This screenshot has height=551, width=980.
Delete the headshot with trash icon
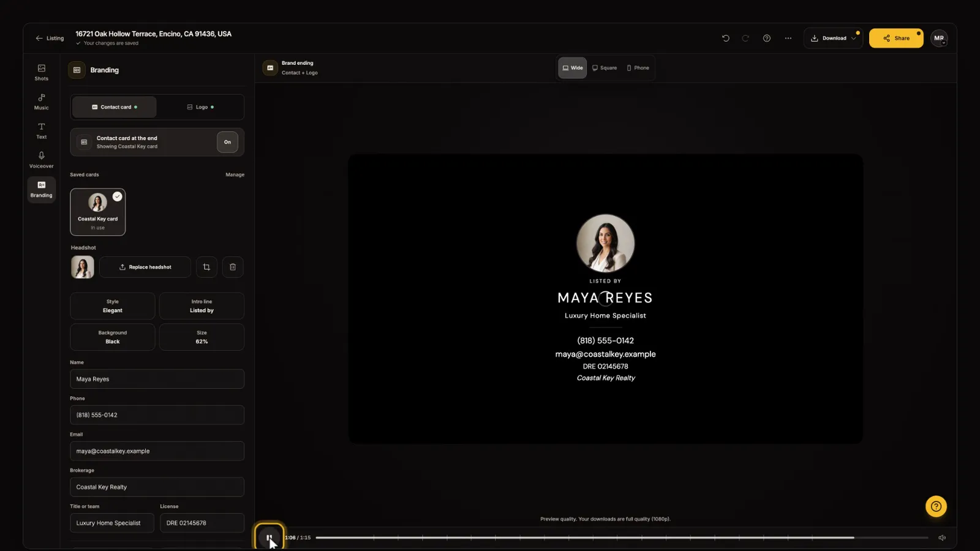pyautogui.click(x=233, y=267)
